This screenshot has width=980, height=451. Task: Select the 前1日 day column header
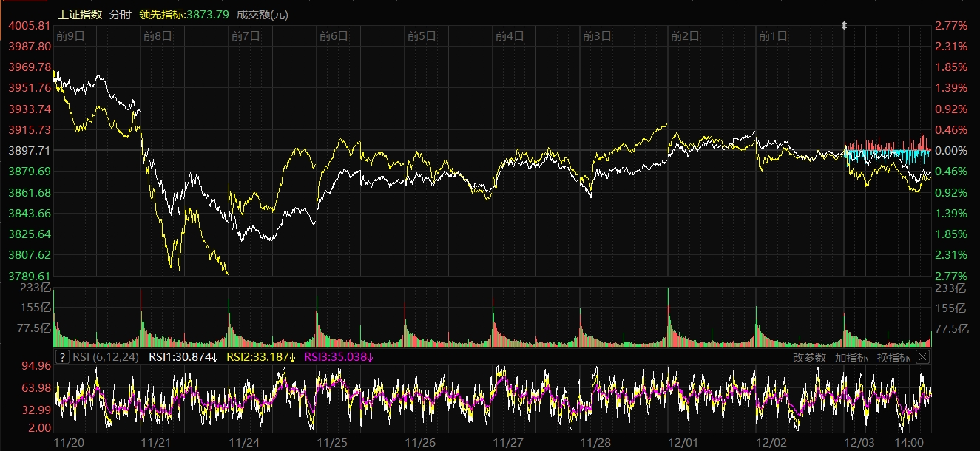click(x=773, y=35)
